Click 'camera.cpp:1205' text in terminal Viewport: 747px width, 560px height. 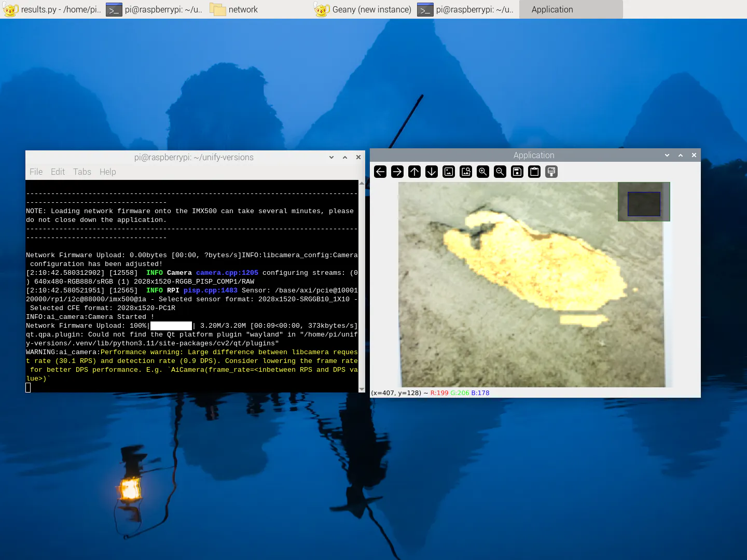click(227, 273)
